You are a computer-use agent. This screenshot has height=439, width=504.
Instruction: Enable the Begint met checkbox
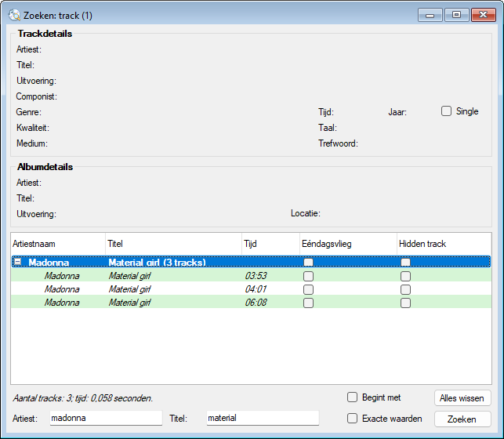click(352, 397)
